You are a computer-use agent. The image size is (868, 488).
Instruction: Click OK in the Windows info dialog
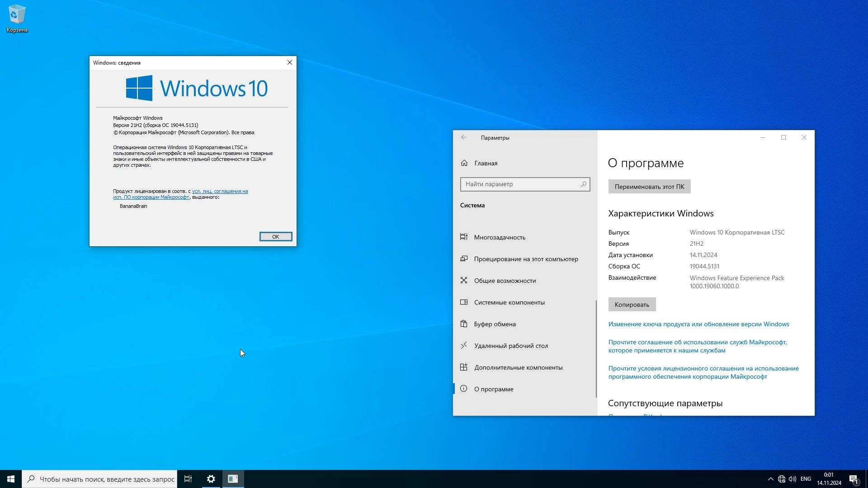coord(276,237)
